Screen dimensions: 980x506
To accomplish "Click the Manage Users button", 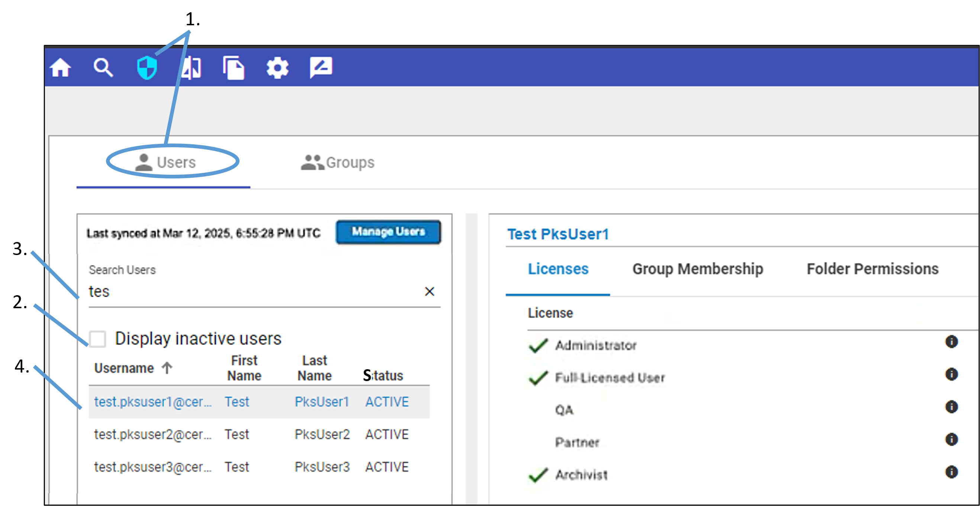I will click(388, 232).
